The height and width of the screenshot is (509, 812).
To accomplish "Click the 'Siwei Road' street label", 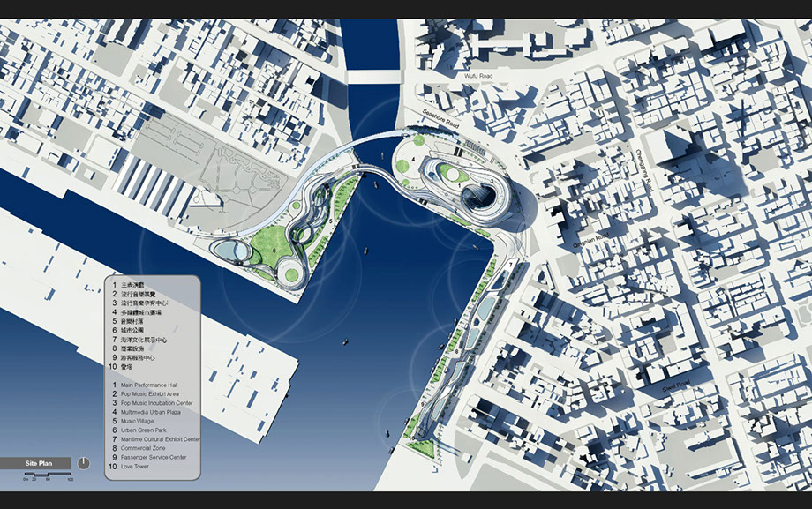I will (676, 386).
